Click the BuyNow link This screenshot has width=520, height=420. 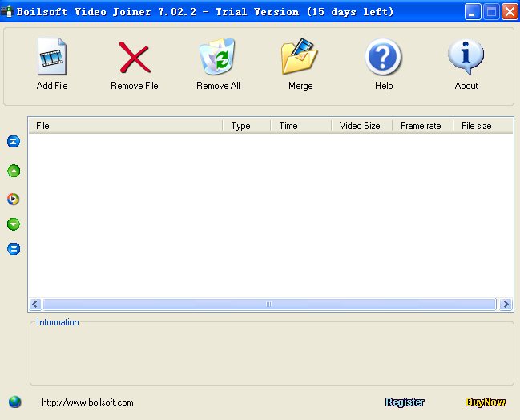[486, 402]
